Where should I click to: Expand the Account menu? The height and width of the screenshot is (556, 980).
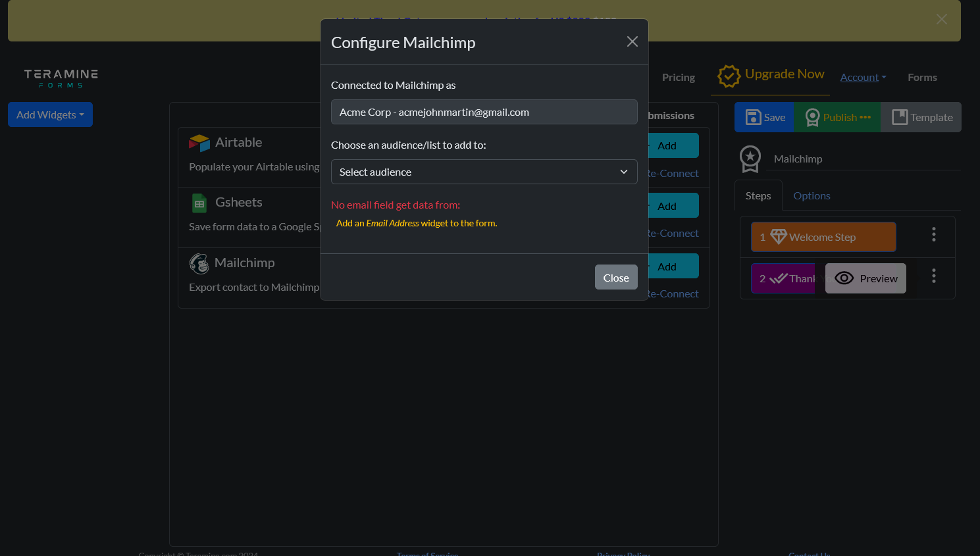coord(863,77)
